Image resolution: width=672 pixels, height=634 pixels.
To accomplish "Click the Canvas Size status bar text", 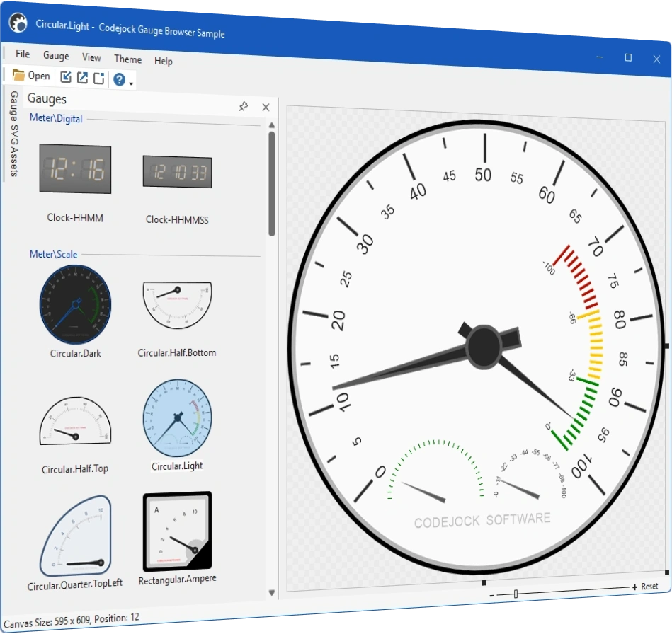I will point(72,621).
